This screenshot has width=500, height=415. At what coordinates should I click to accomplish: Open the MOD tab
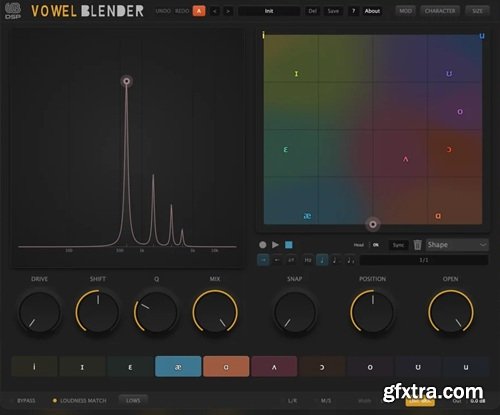click(405, 11)
